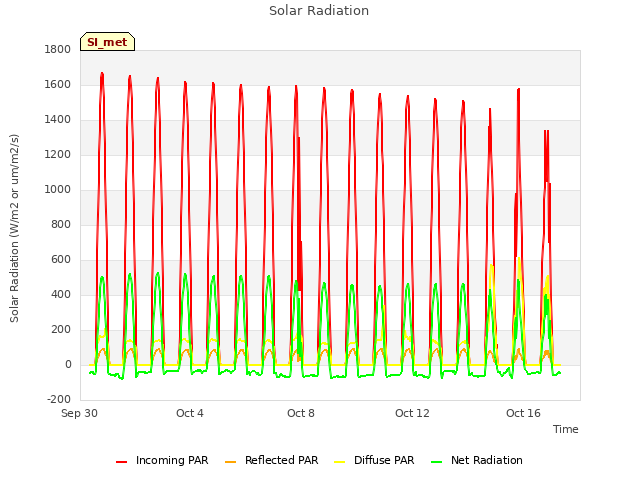Click the 400 y-axis tick label

(61, 295)
